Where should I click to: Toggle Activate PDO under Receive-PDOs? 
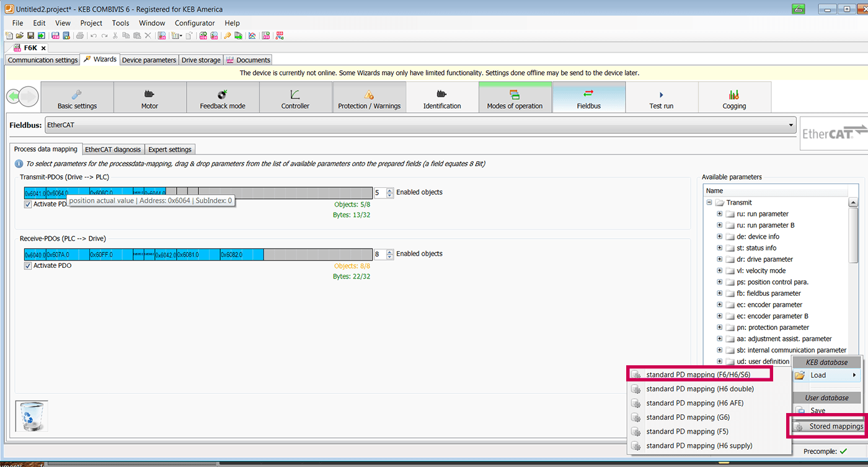(x=28, y=265)
